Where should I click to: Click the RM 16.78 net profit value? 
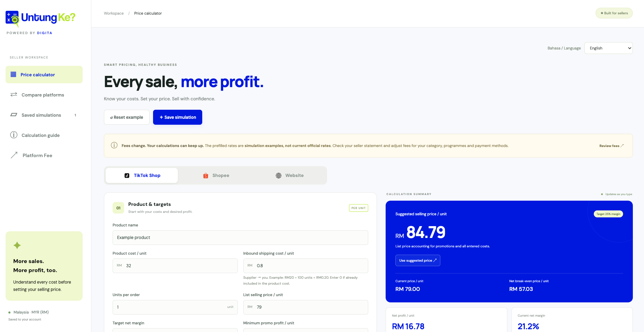(x=408, y=326)
